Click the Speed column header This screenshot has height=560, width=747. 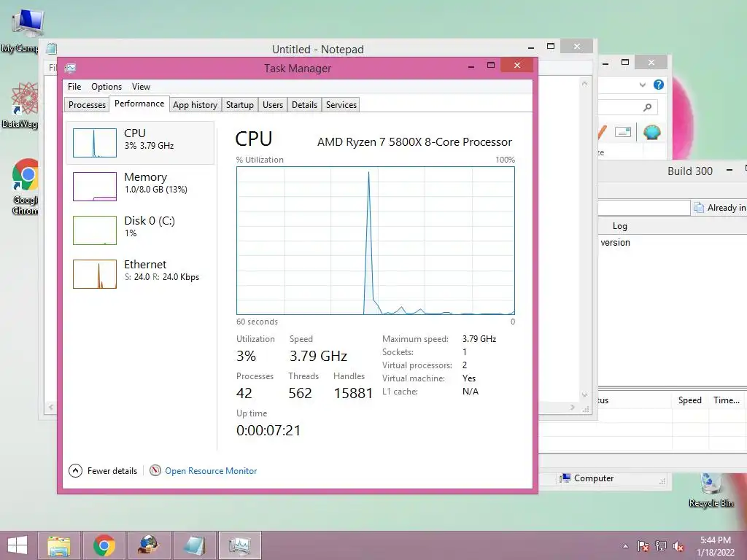coord(690,400)
